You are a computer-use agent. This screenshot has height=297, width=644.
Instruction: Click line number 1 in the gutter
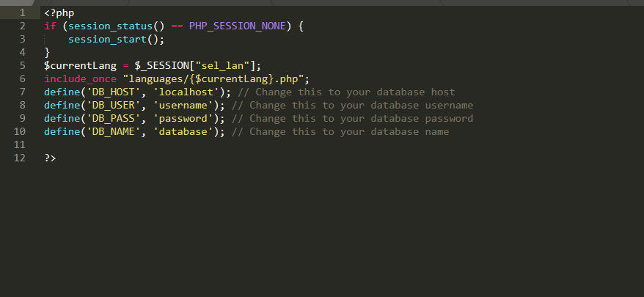(x=22, y=12)
